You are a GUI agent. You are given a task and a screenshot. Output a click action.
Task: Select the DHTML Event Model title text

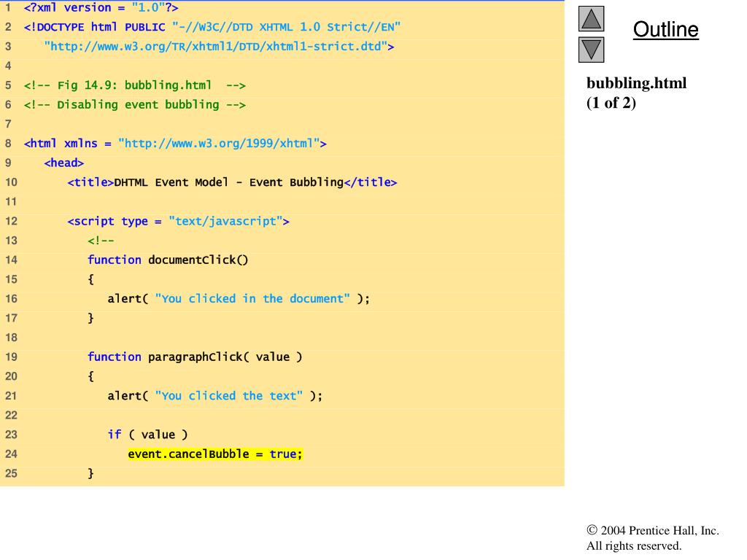click(x=228, y=182)
